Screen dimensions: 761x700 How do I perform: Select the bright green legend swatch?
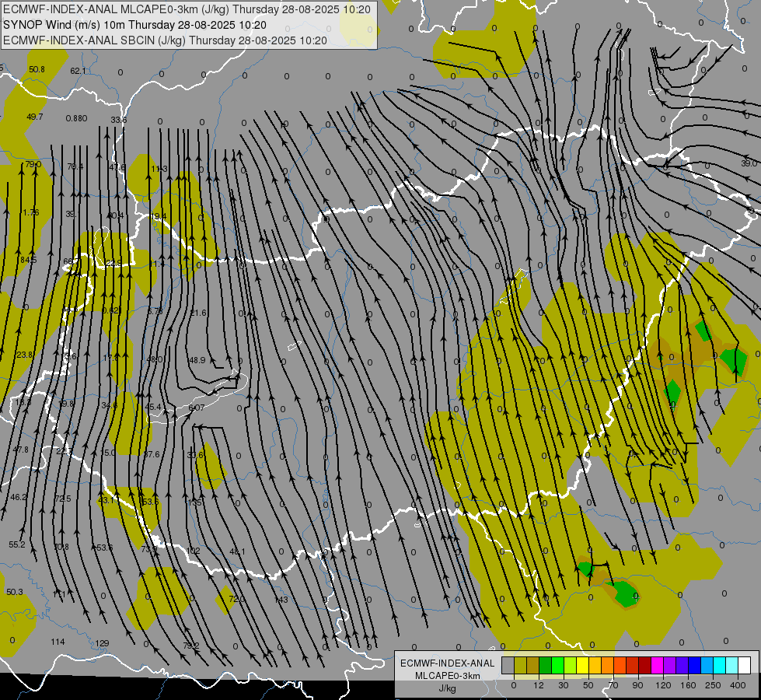coord(557,665)
